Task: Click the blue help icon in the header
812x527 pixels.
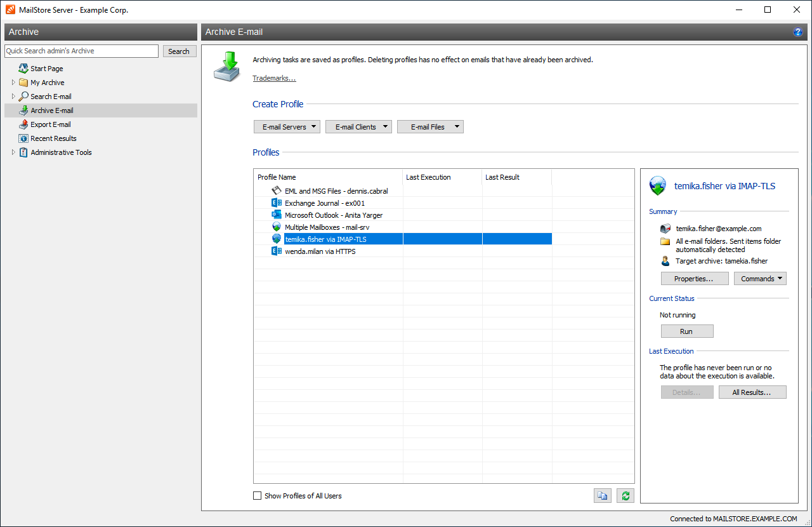Action: [797, 32]
